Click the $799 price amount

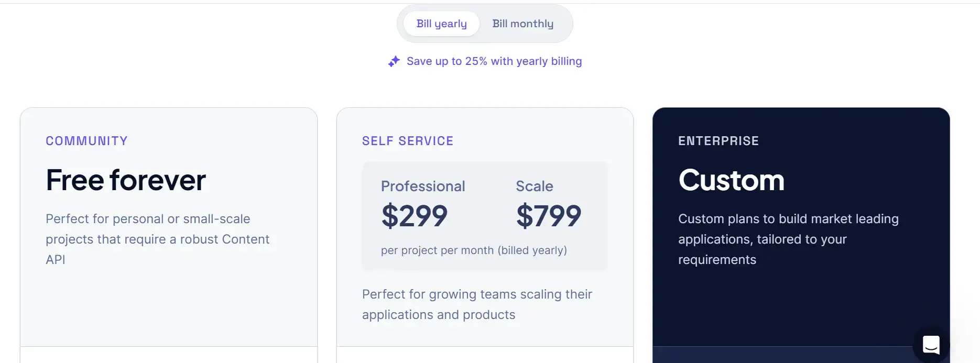[x=549, y=216]
